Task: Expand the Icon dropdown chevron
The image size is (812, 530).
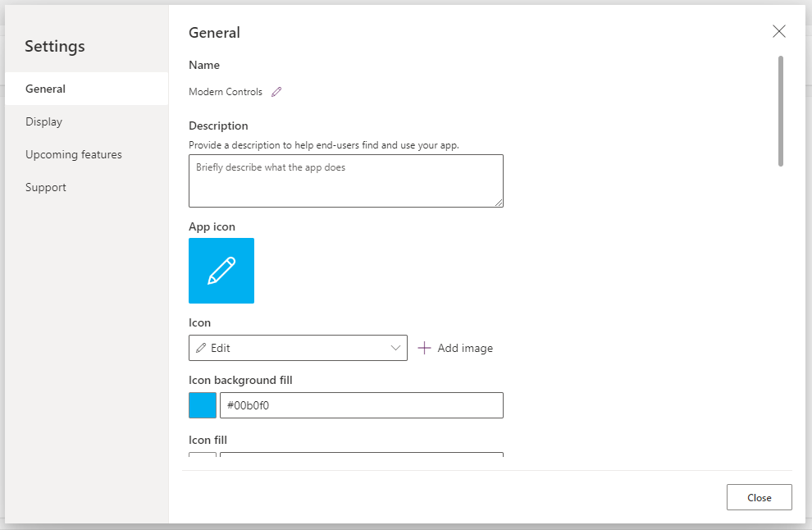Action: 395,348
